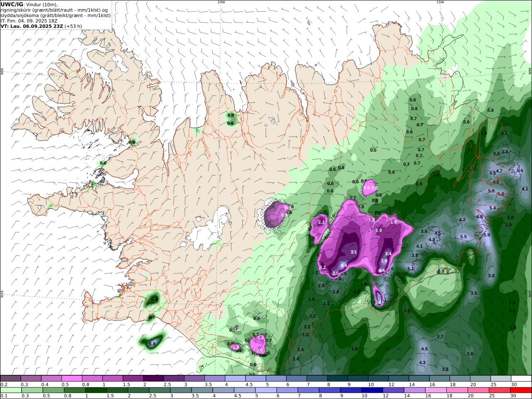Screen dimensions: 532x399
Task: Click the darkest purple swatch labeled 2 in upper legend
Action: coord(153,379)
